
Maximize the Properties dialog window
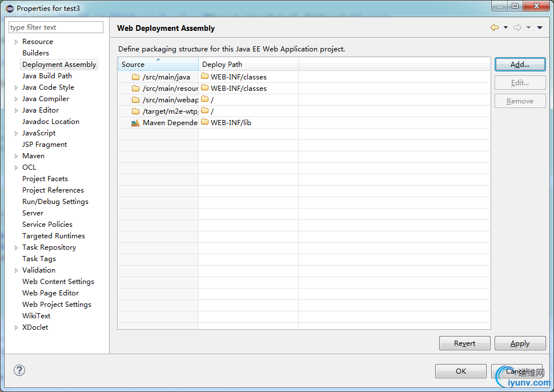515,6
